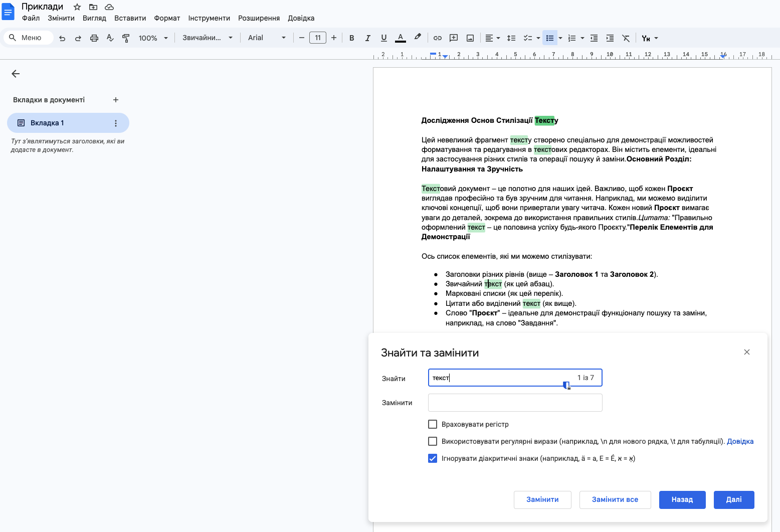Image resolution: width=780 pixels, height=532 pixels.
Task: Open the 100% zoom dropdown
Action: (153, 38)
